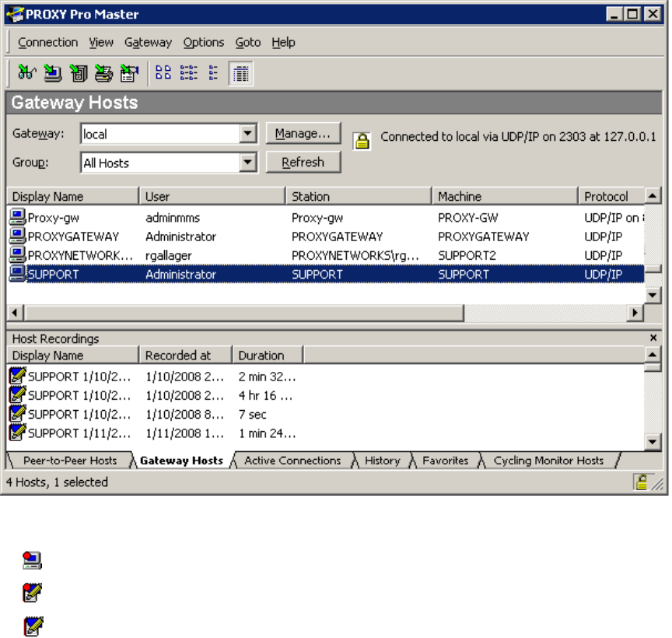The width and height of the screenshot is (672, 638).
Task: Switch to Active Connections tab
Action: (292, 461)
